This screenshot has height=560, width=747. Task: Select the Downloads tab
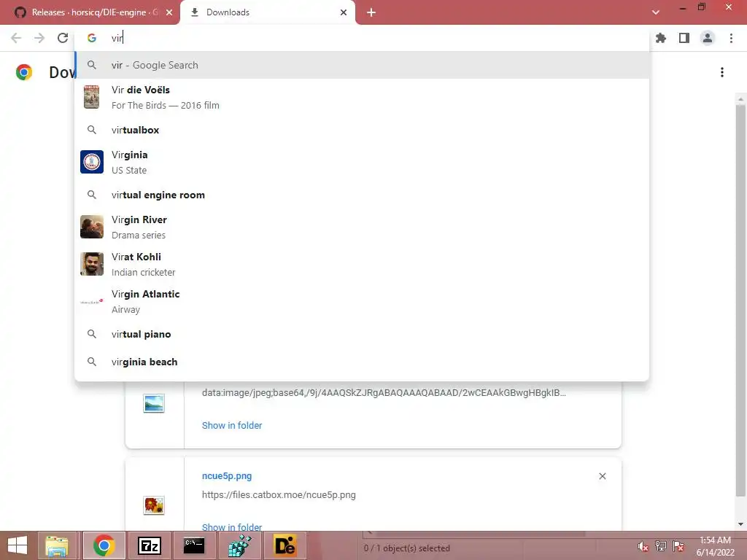coord(267,12)
